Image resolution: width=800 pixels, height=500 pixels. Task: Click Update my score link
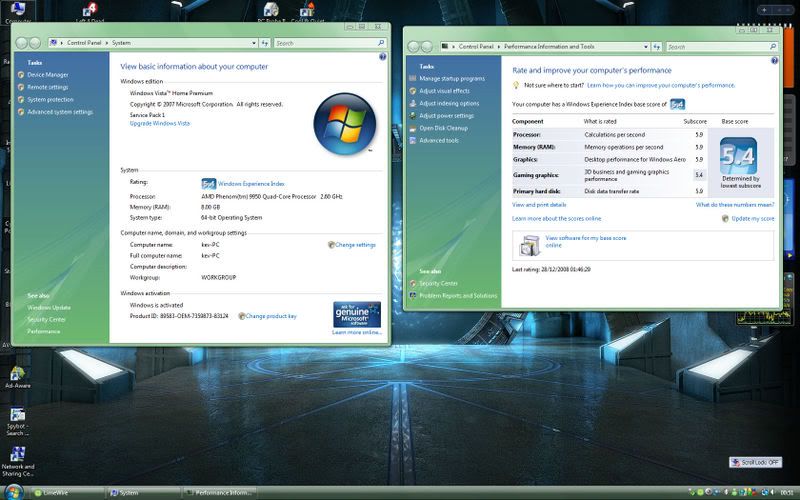(x=753, y=218)
